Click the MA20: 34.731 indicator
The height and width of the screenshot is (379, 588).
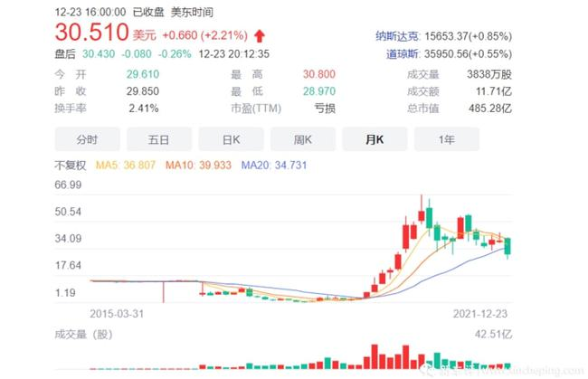coord(274,166)
